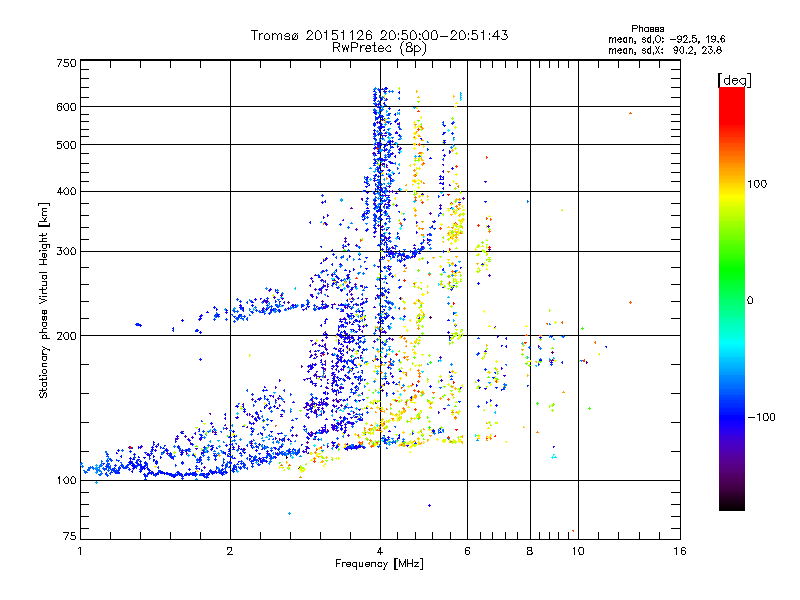800x600 pixels.
Task: Click the y-axis tick label '750'
Action: click(67, 63)
